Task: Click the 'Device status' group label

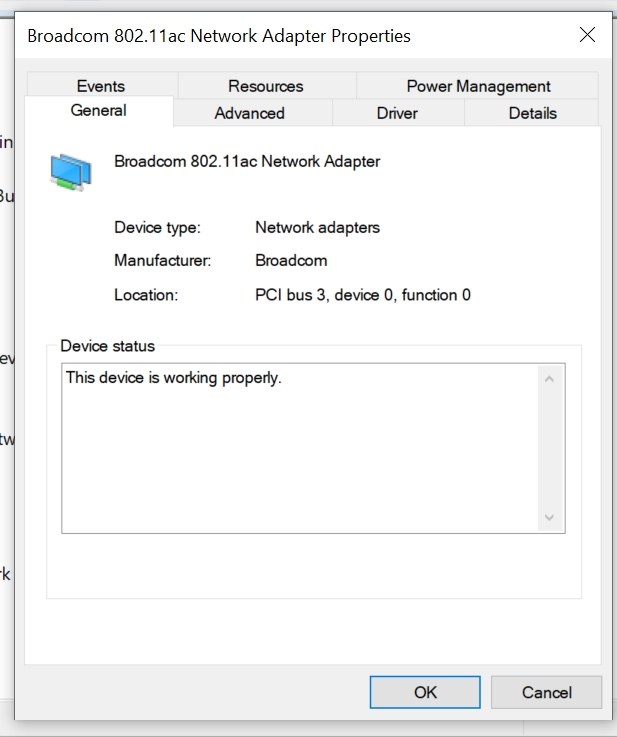Action: point(108,346)
